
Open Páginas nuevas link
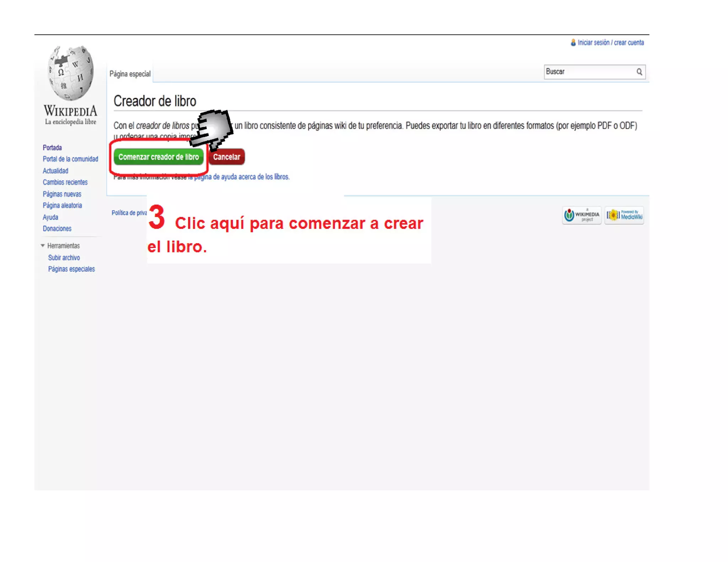coord(62,194)
